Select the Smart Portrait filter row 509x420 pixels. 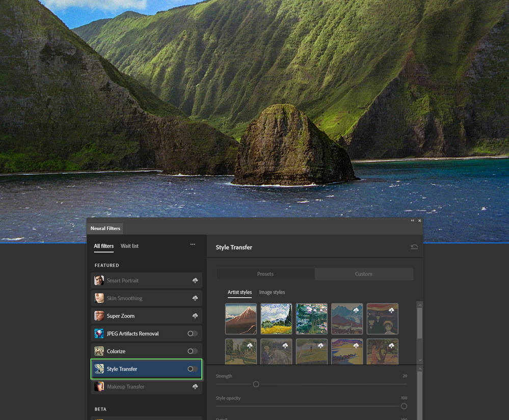(146, 281)
